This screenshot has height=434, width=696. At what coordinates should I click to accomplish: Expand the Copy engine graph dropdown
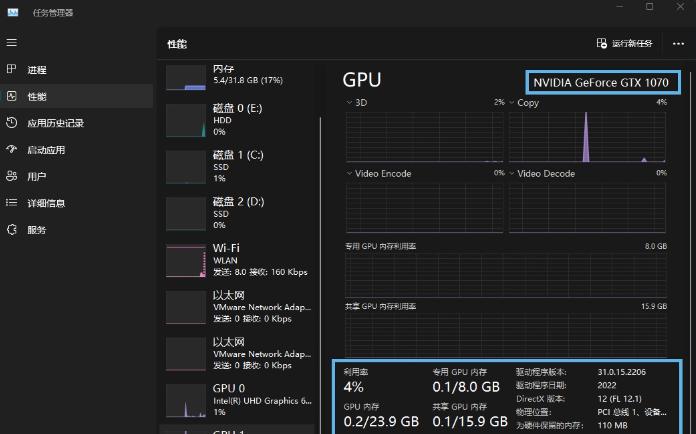point(512,103)
